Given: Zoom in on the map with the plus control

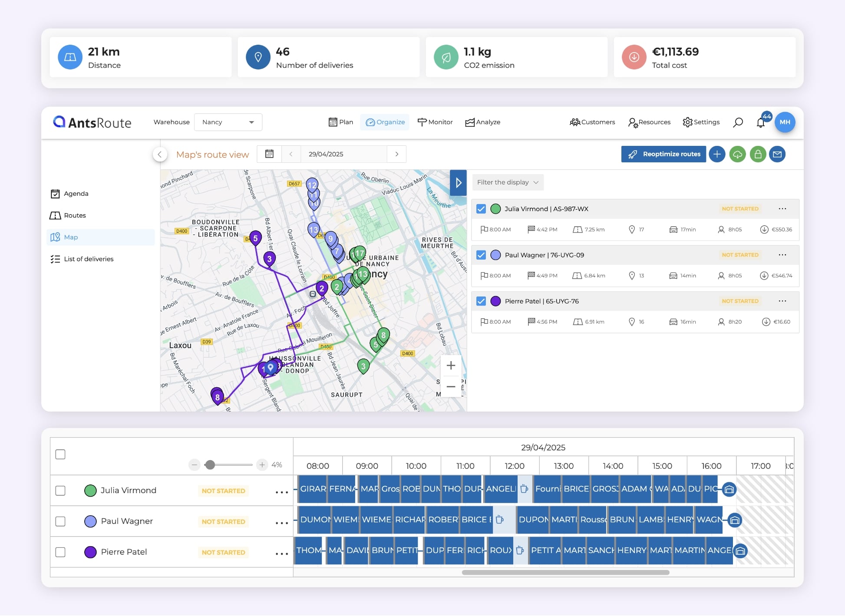Looking at the screenshot, I should [451, 365].
